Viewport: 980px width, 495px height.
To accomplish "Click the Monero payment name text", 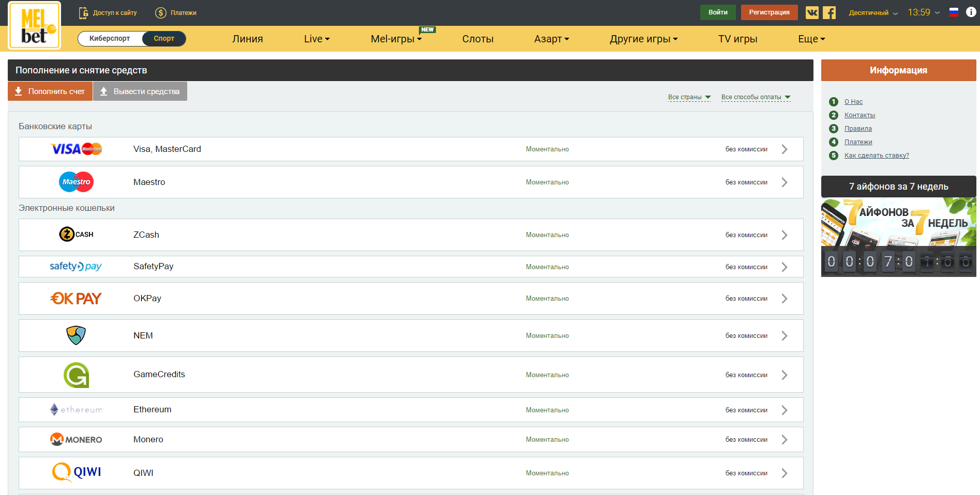I will click(148, 439).
